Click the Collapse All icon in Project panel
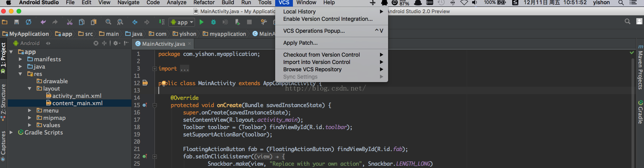Viewport: 644px width, 168px height. [x=104, y=43]
